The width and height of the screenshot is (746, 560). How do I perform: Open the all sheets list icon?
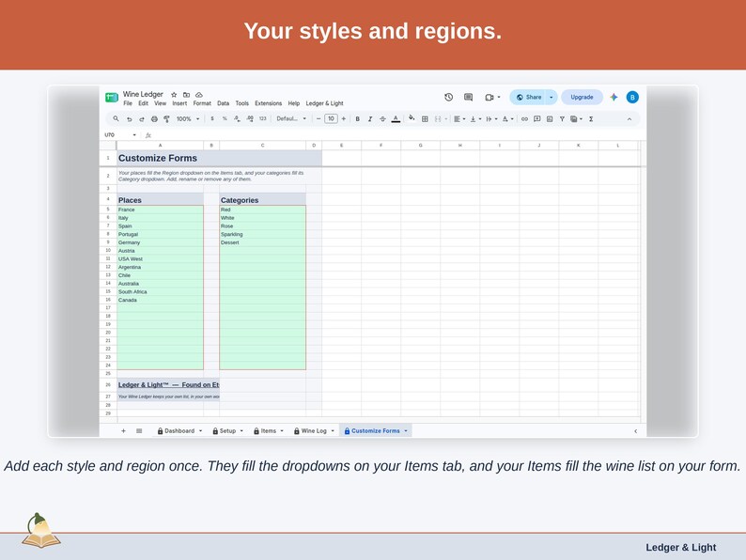139,431
